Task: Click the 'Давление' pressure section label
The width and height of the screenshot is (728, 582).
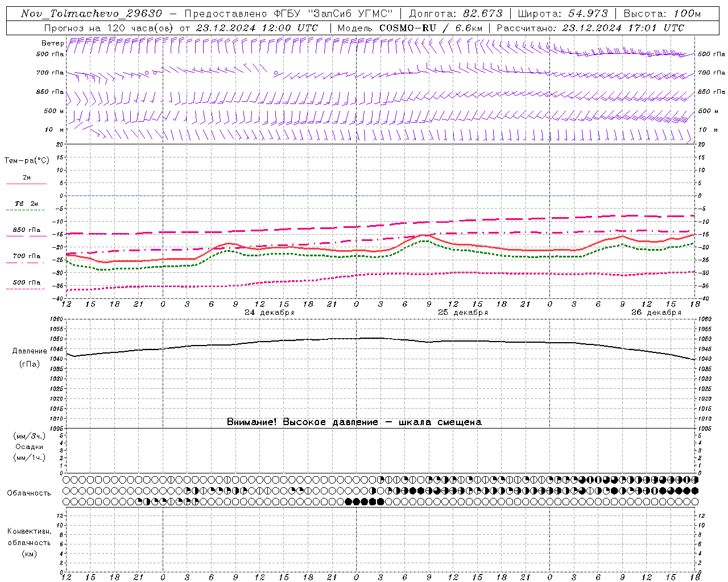Action: 30,351
